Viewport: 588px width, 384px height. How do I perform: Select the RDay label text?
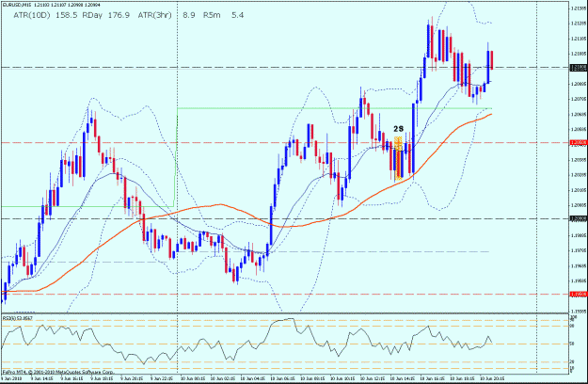[92, 15]
